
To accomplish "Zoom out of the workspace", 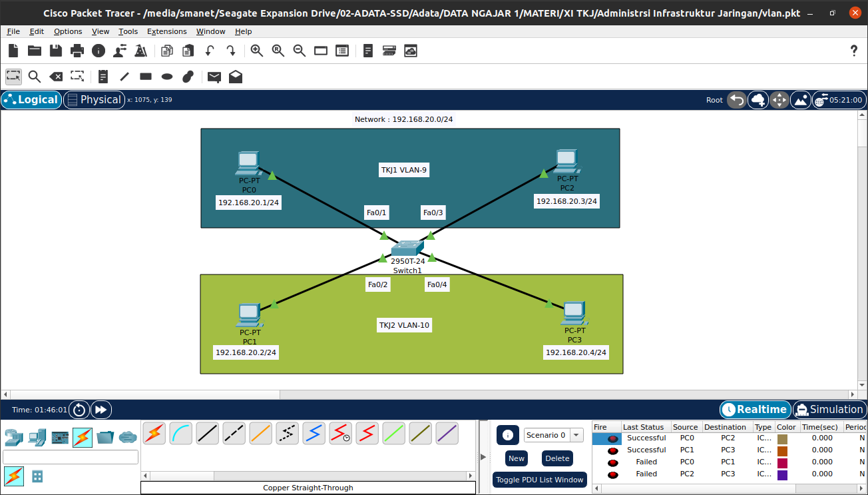I will [300, 51].
